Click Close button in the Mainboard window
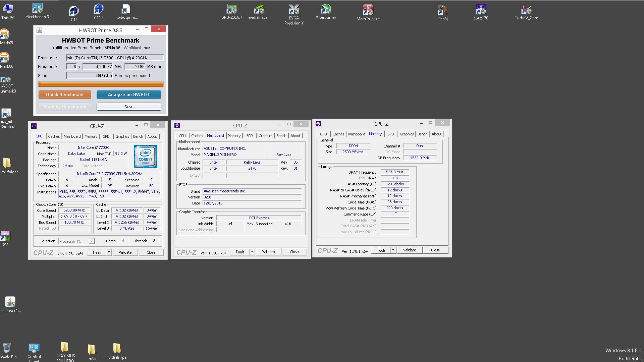Viewport: 644px width, 362px height. click(x=294, y=252)
